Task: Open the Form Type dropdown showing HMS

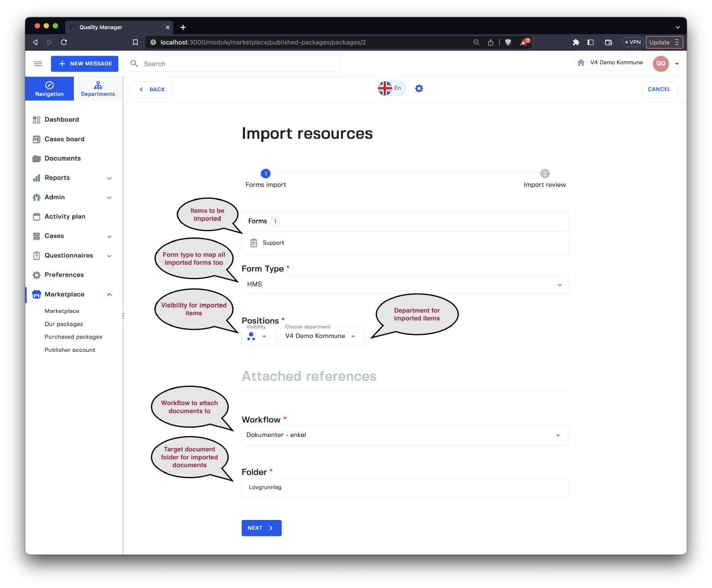Action: [x=405, y=285]
